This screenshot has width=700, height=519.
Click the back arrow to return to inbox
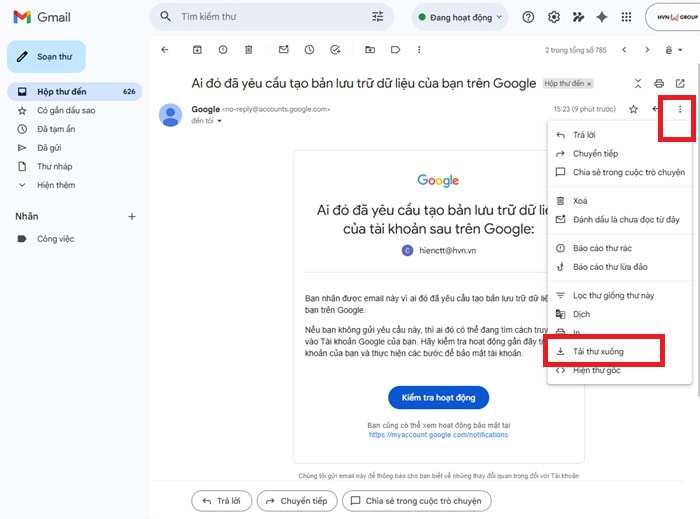pos(165,49)
